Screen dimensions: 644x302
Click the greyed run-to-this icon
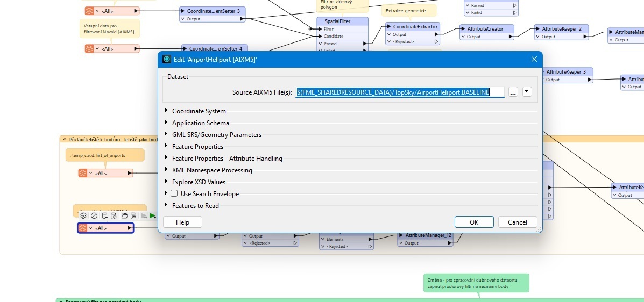coord(144,216)
